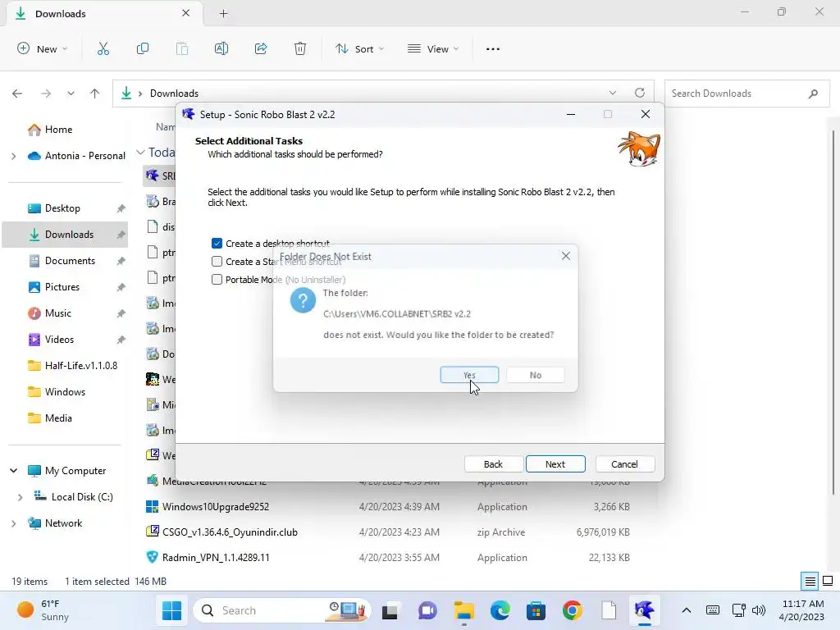The width and height of the screenshot is (840, 630).
Task: Click the search magnifier in Search Downloads
Action: [x=813, y=94]
